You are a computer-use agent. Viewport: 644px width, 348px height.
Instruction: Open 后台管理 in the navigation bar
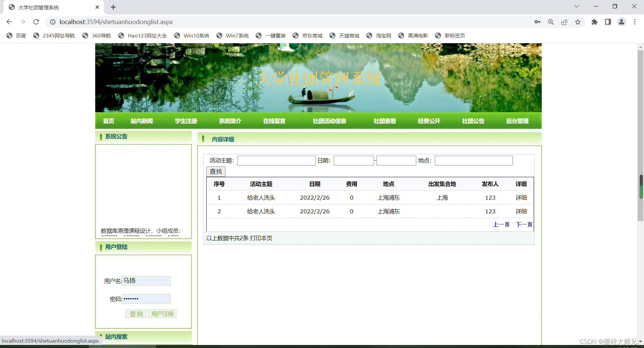[x=517, y=121]
